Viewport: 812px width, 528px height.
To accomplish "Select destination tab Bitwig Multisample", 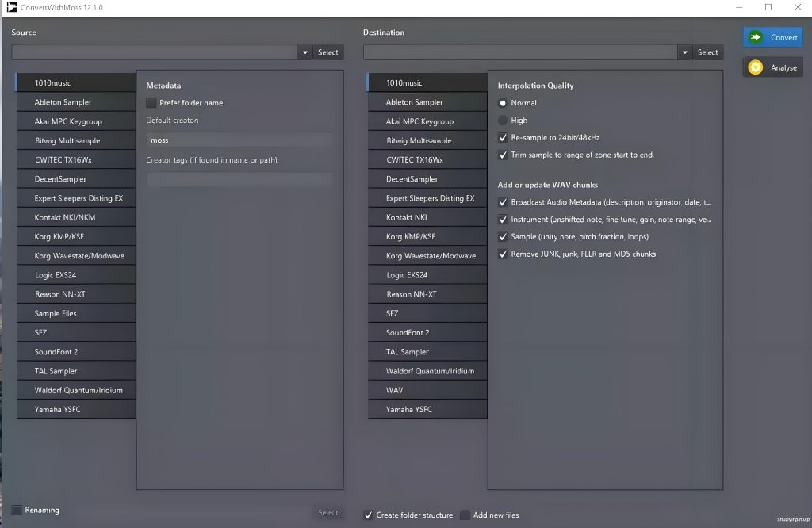I will 427,140.
